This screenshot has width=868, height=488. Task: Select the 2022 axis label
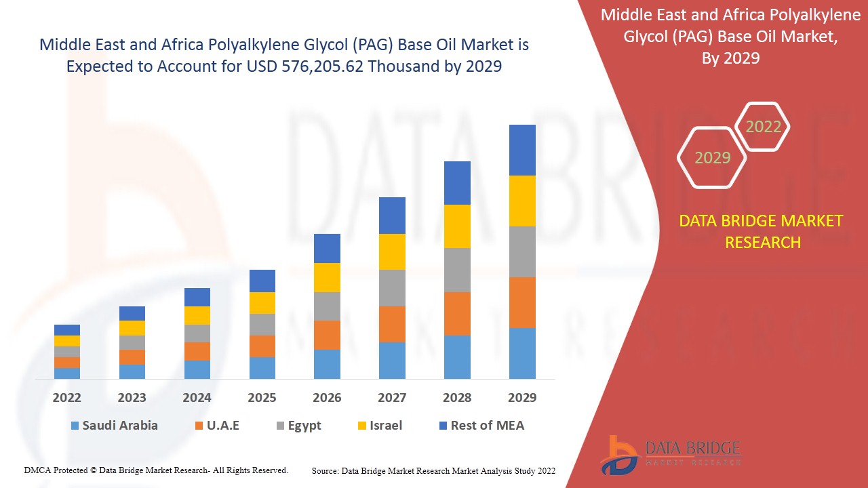(x=66, y=399)
